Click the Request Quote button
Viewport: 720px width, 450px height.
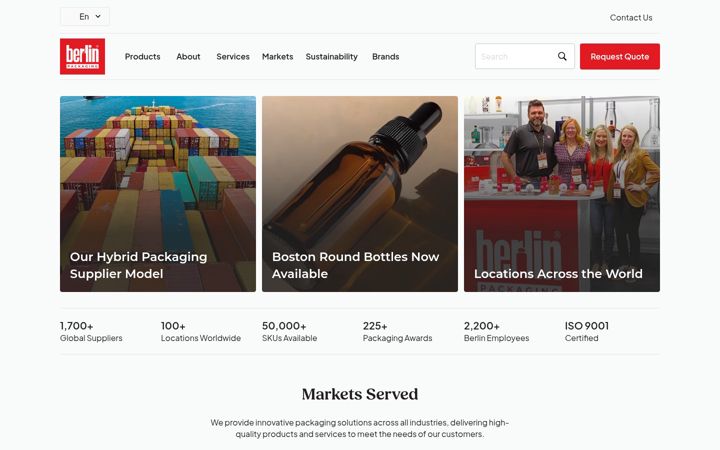coord(619,56)
